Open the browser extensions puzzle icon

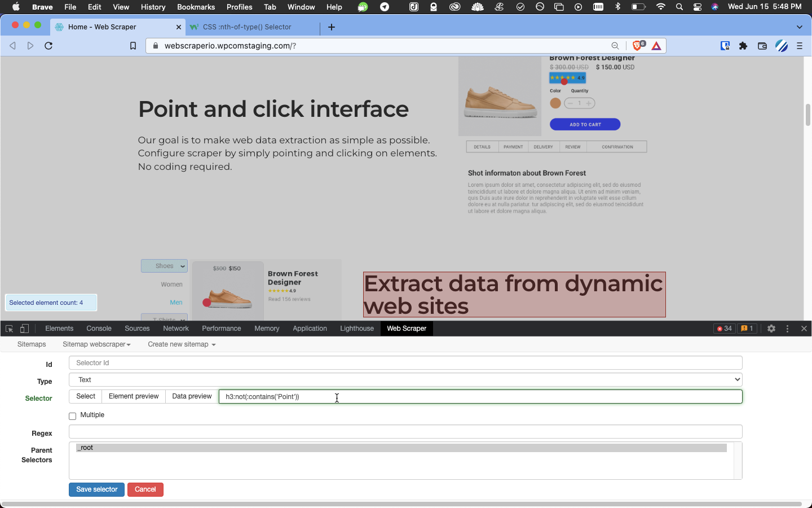(x=743, y=46)
